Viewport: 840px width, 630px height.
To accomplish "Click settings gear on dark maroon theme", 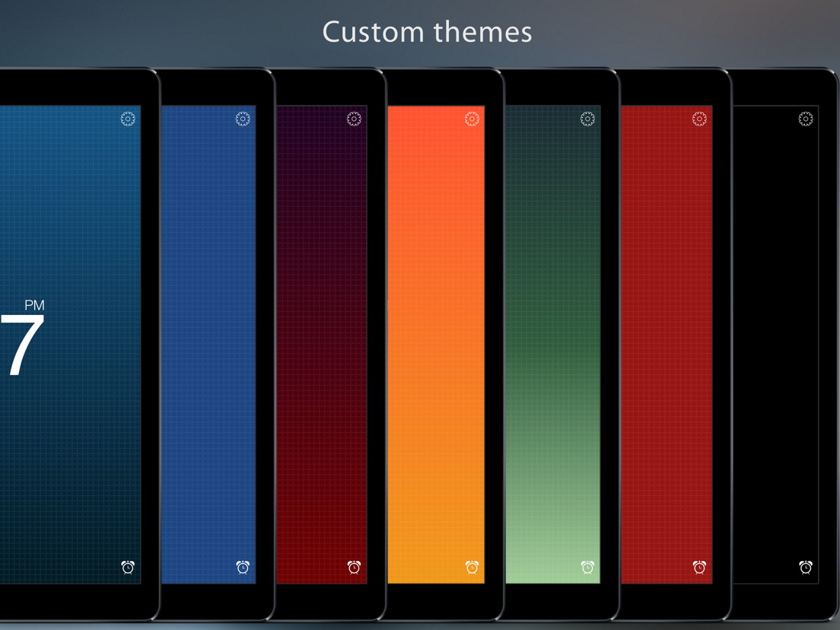I will click(x=354, y=119).
